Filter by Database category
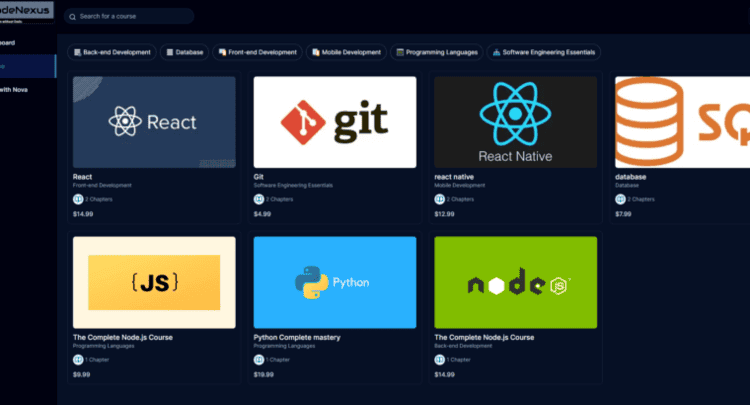 pos(184,52)
